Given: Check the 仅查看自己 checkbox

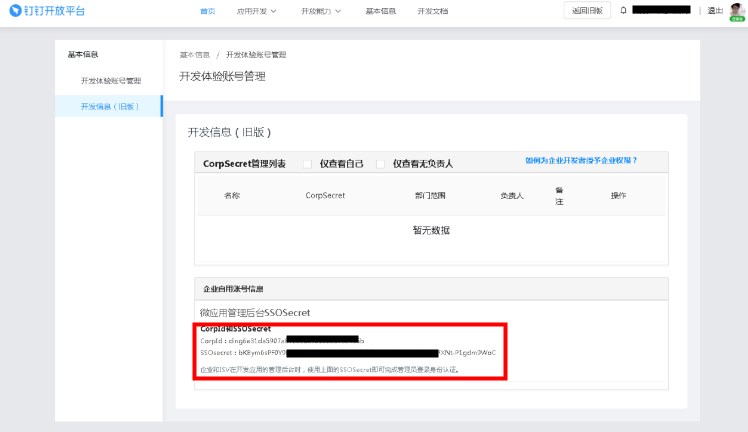Looking at the screenshot, I should point(308,163).
